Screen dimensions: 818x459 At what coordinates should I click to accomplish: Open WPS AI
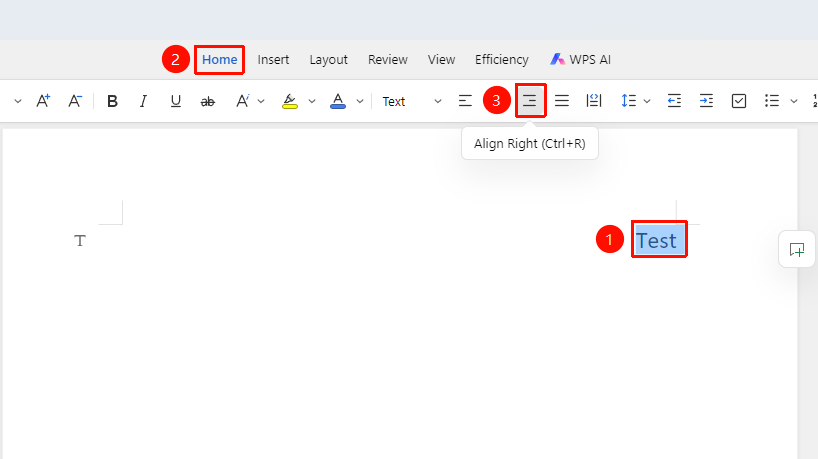click(580, 59)
